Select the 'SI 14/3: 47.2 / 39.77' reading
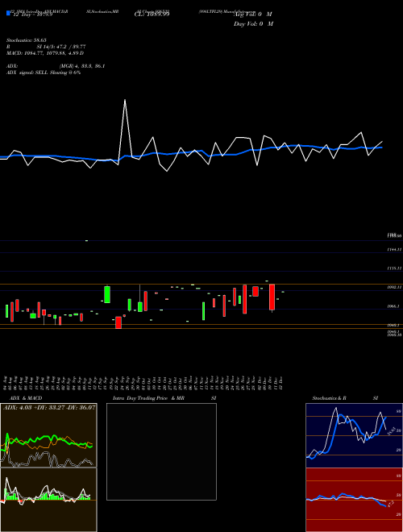The width and height of the screenshot is (403, 532). 61,47
